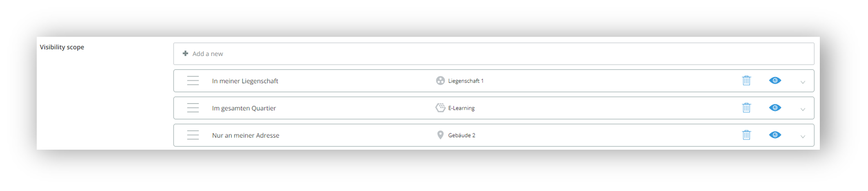
Task: Click the tag icon beside E-Learning
Action: (440, 108)
